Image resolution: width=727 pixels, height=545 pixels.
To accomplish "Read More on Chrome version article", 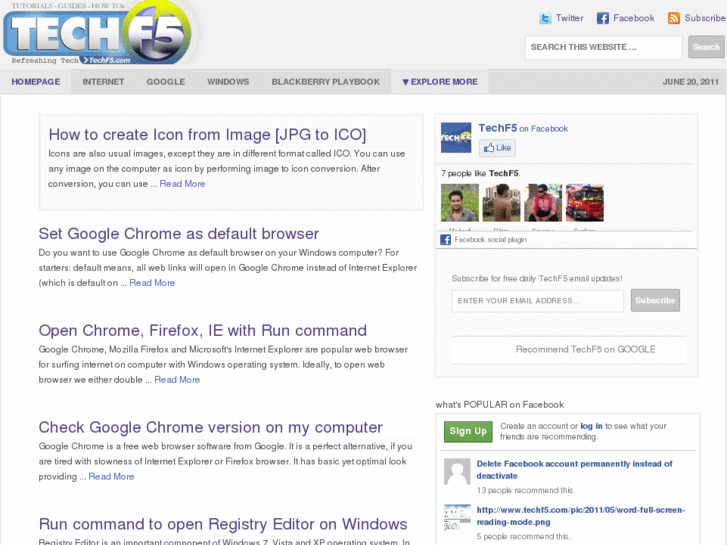I will 111,477.
